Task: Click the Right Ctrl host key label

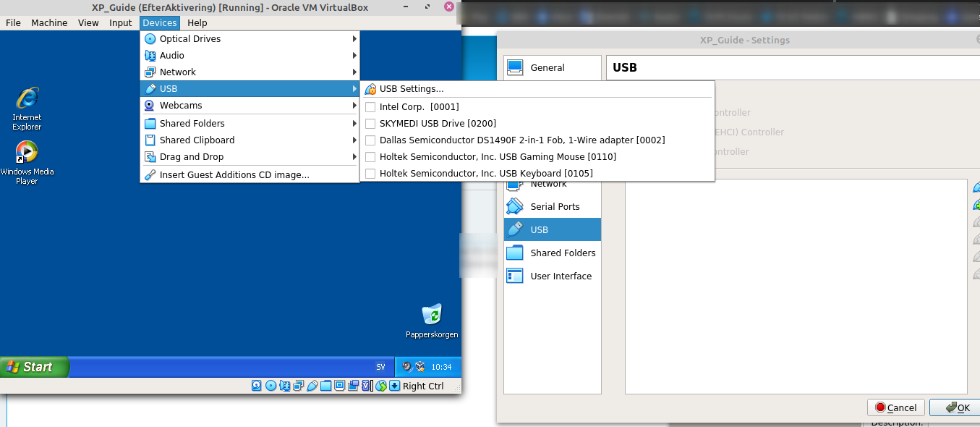Action: coord(423,386)
